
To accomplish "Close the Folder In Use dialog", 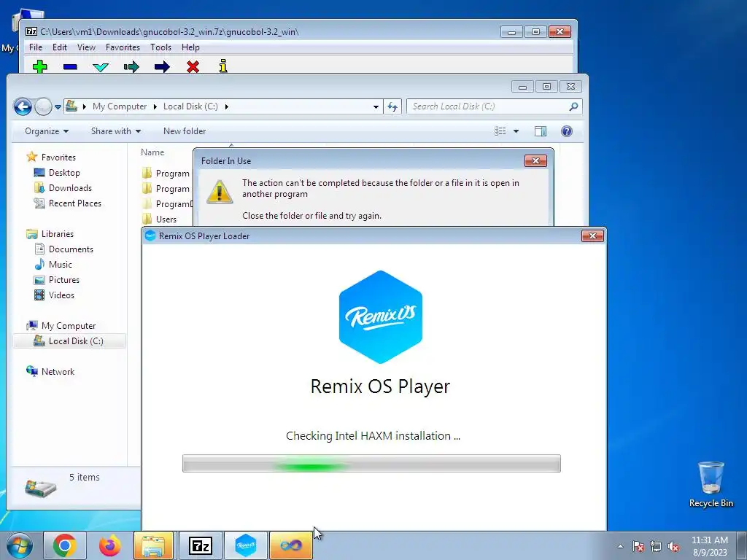I will [535, 160].
